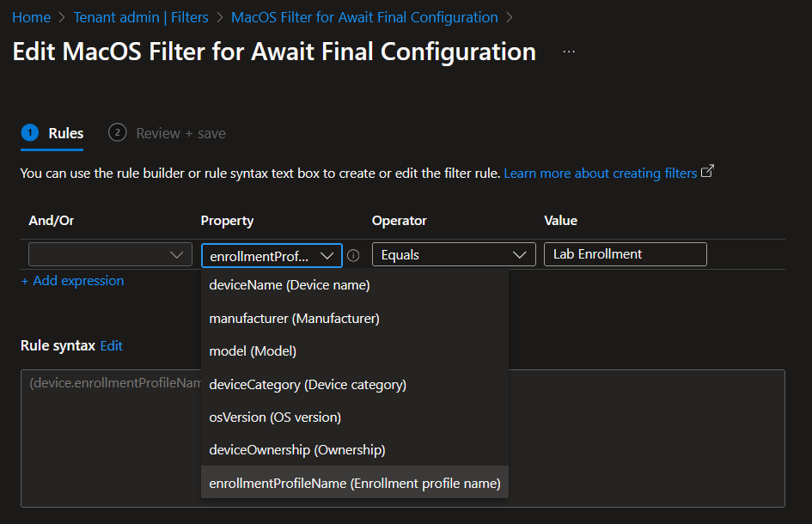Screen dimensions: 812x524
Task: Click Add expression link
Action: click(72, 281)
